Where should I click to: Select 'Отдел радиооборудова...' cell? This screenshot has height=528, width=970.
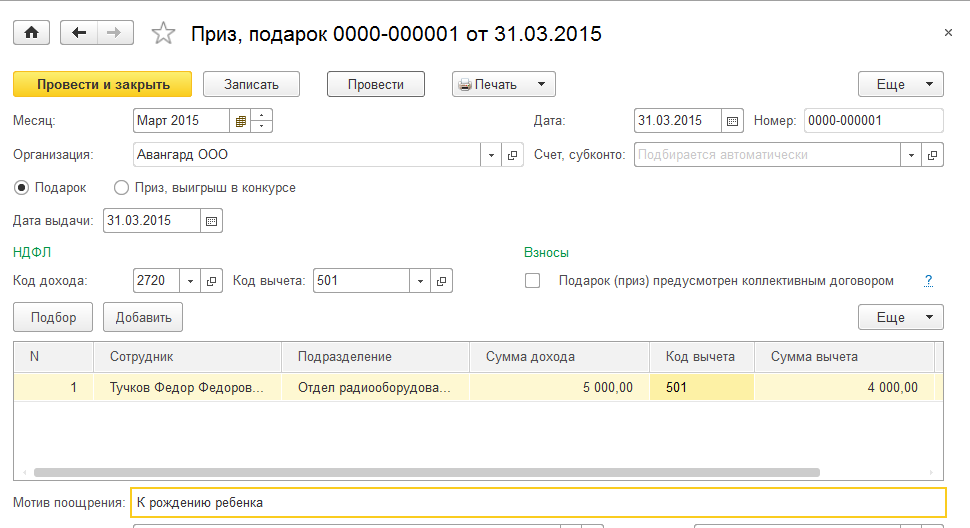coord(376,388)
